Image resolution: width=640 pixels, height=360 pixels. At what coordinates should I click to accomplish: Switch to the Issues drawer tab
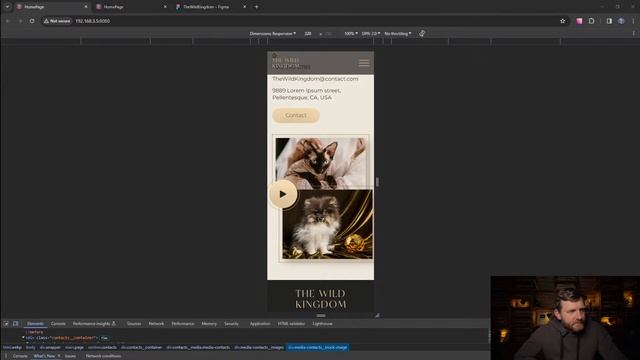(70, 356)
